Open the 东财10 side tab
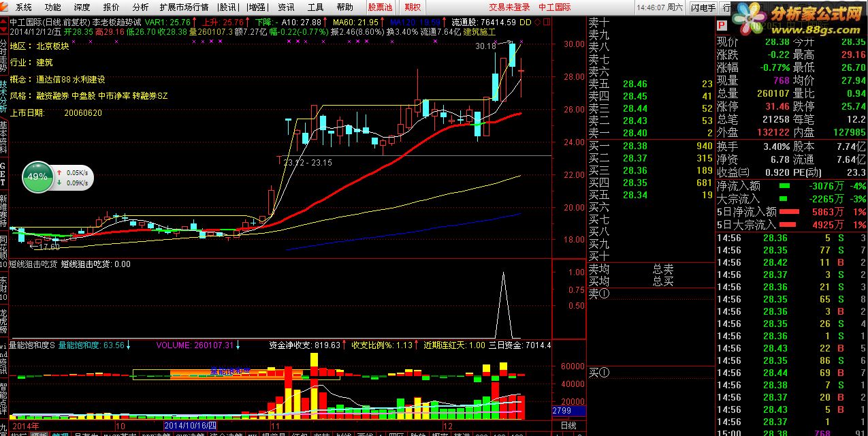The width and height of the screenshot is (868, 436). click(x=3, y=288)
